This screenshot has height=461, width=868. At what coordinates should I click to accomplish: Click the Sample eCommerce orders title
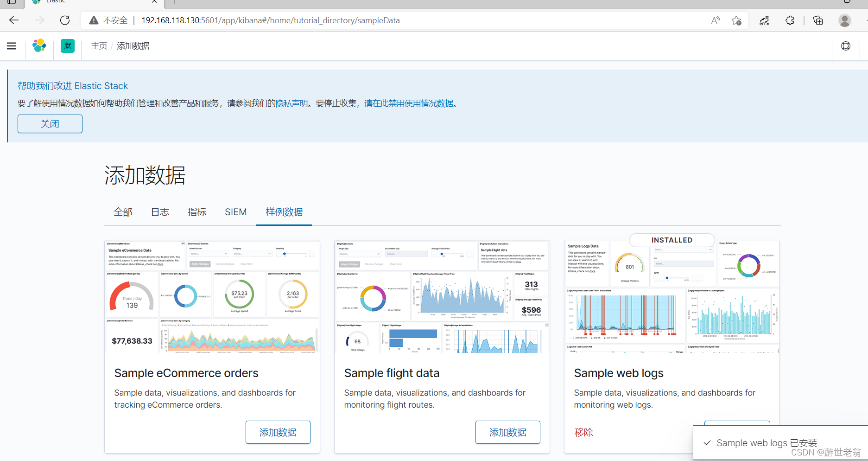(186, 373)
